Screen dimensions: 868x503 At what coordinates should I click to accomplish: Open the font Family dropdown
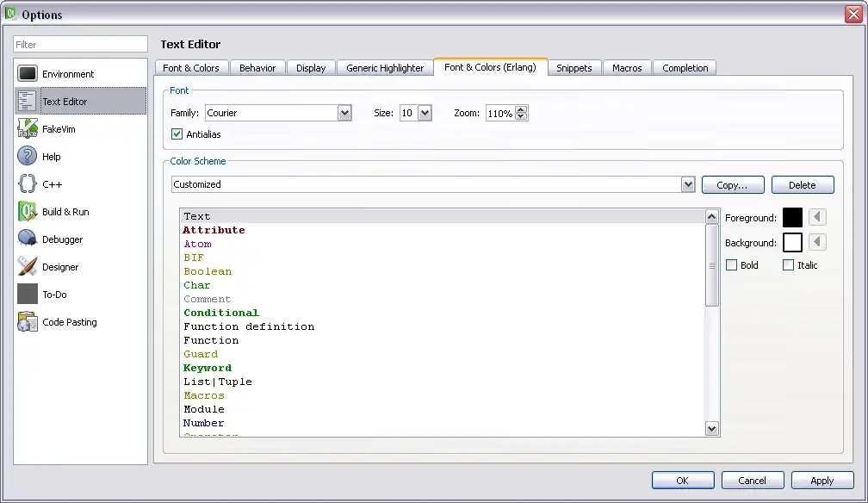click(x=344, y=113)
